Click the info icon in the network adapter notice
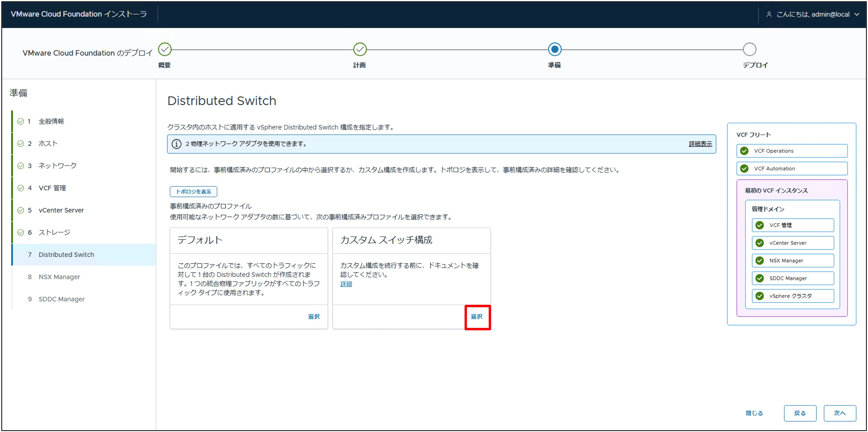 (176, 144)
